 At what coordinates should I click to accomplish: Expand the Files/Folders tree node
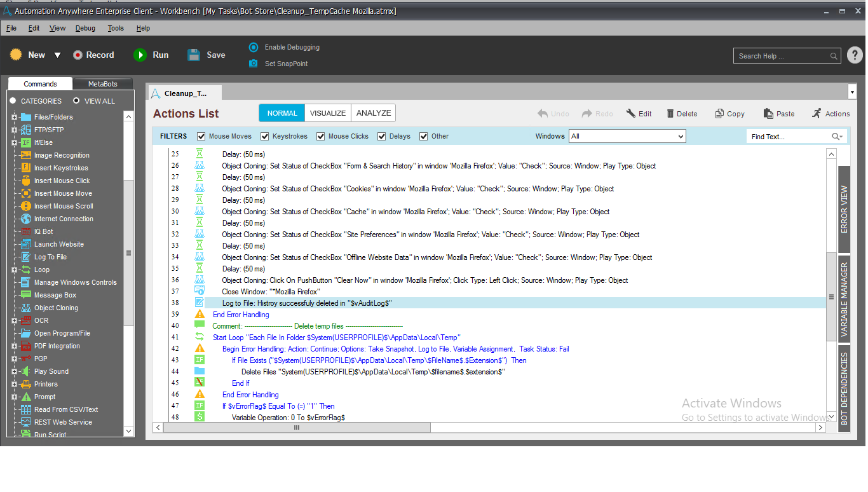coord(14,117)
